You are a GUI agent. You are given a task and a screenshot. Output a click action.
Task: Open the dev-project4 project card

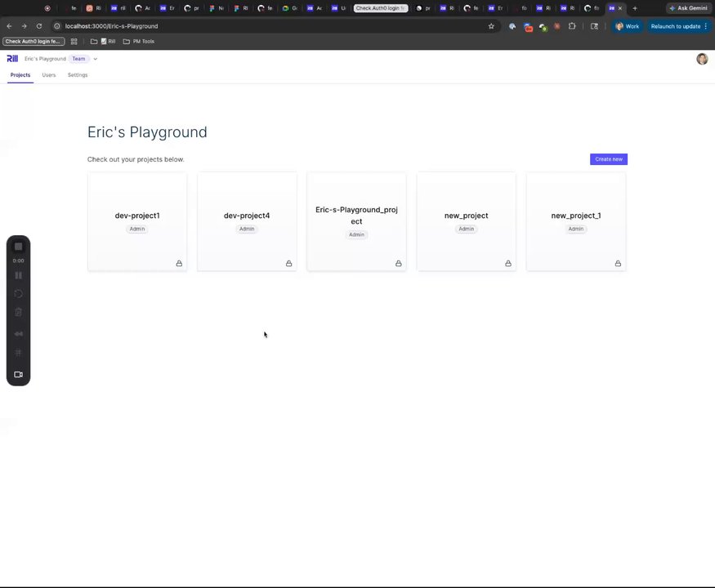point(247,221)
